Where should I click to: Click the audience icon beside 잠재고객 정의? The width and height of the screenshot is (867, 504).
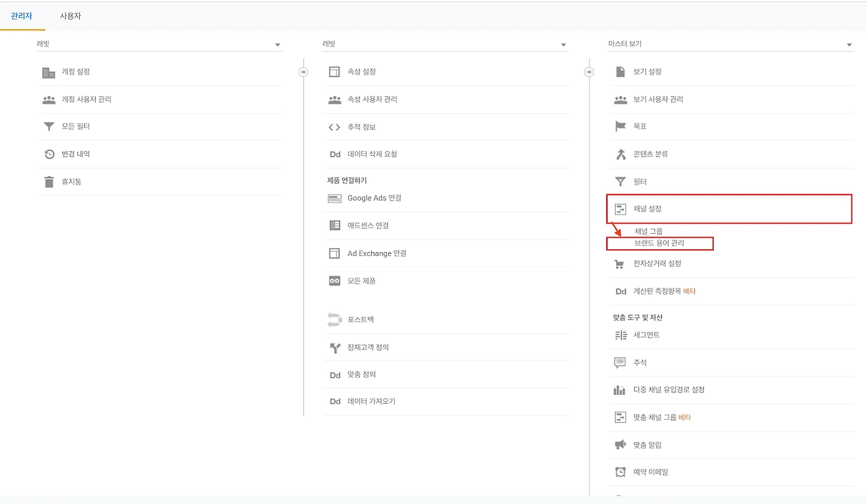pyautogui.click(x=335, y=348)
